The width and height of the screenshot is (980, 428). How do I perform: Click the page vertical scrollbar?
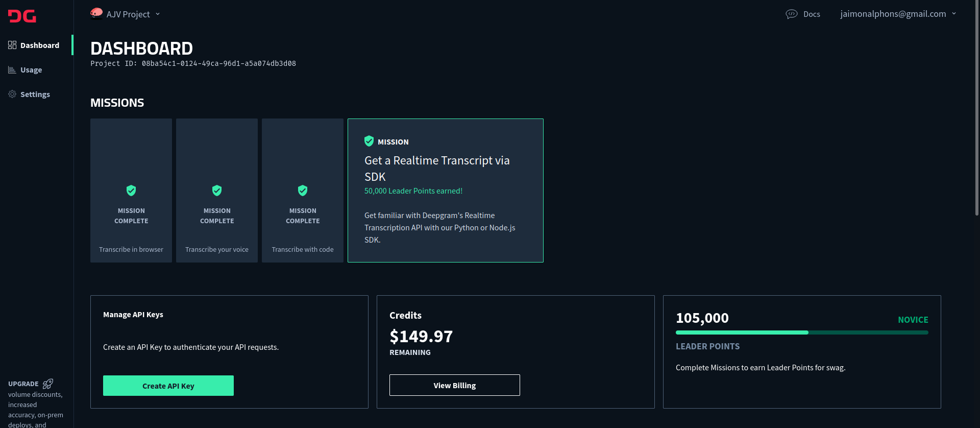pyautogui.click(x=977, y=107)
